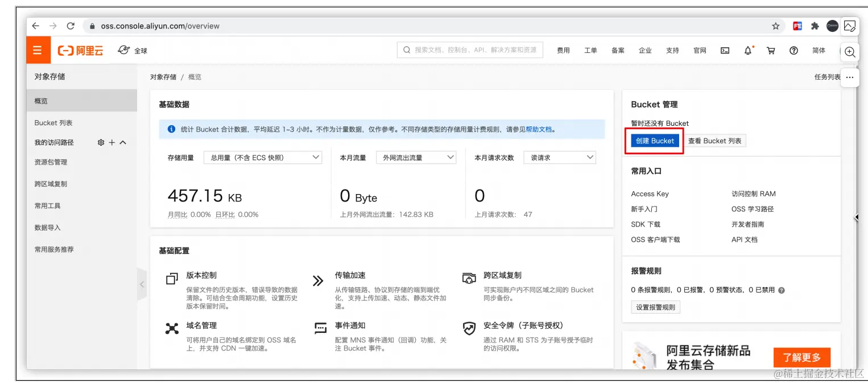Go forward in the browser

pos(53,26)
